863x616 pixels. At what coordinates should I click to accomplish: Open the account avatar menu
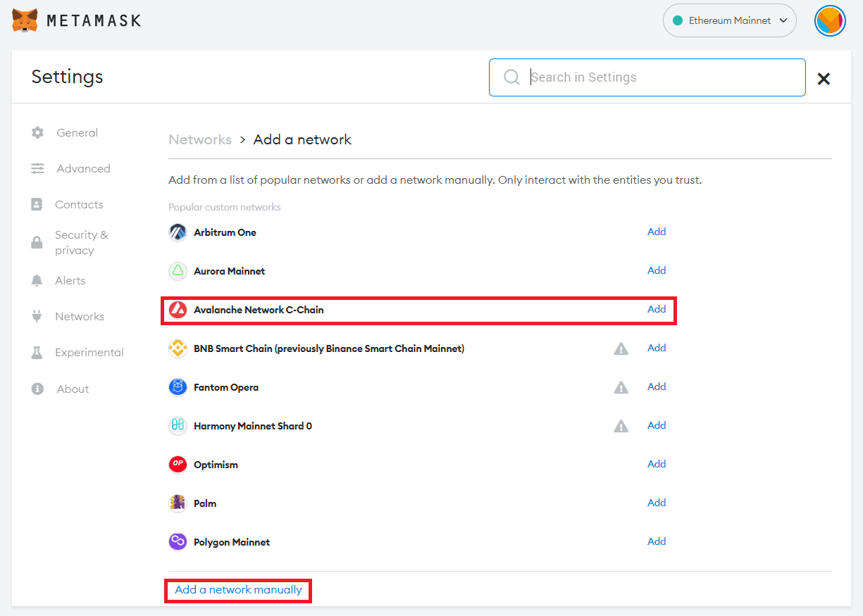tap(829, 21)
